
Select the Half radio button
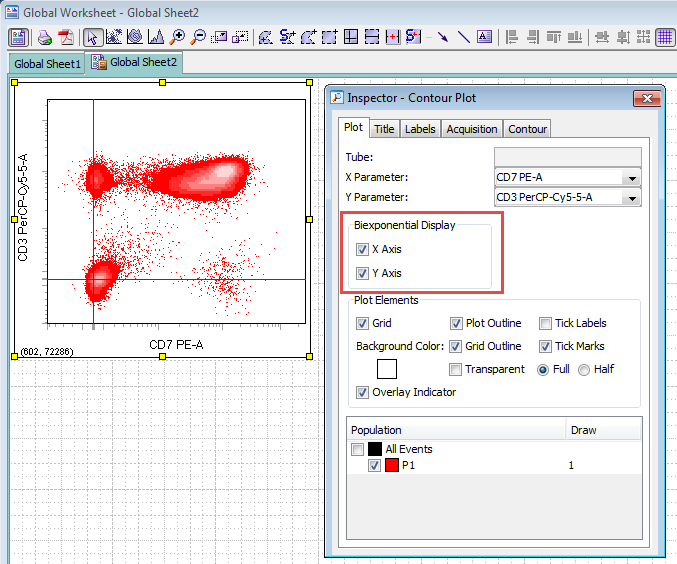pos(583,369)
